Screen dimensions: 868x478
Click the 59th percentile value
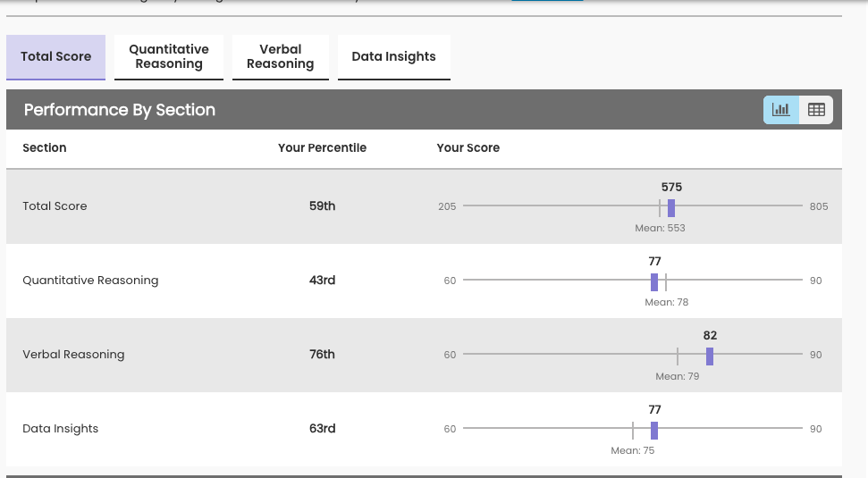[x=322, y=206]
